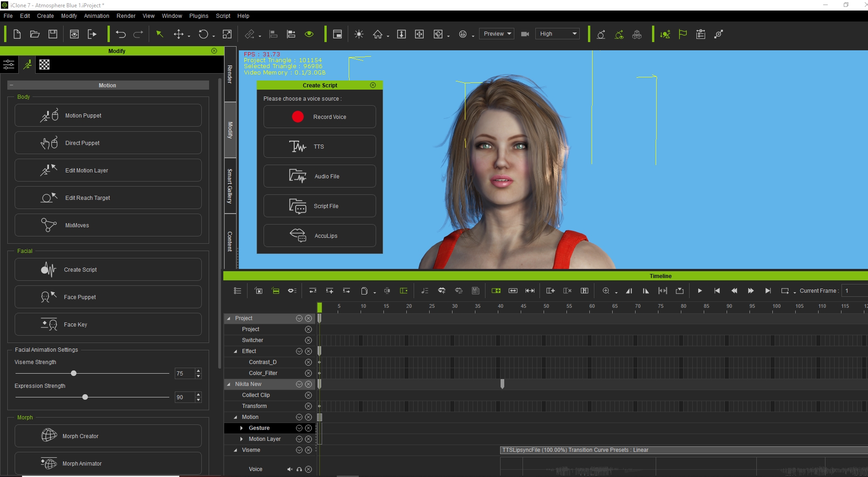This screenshot has width=868, height=477.
Task: Switch to the Content side tab
Action: [x=230, y=241]
